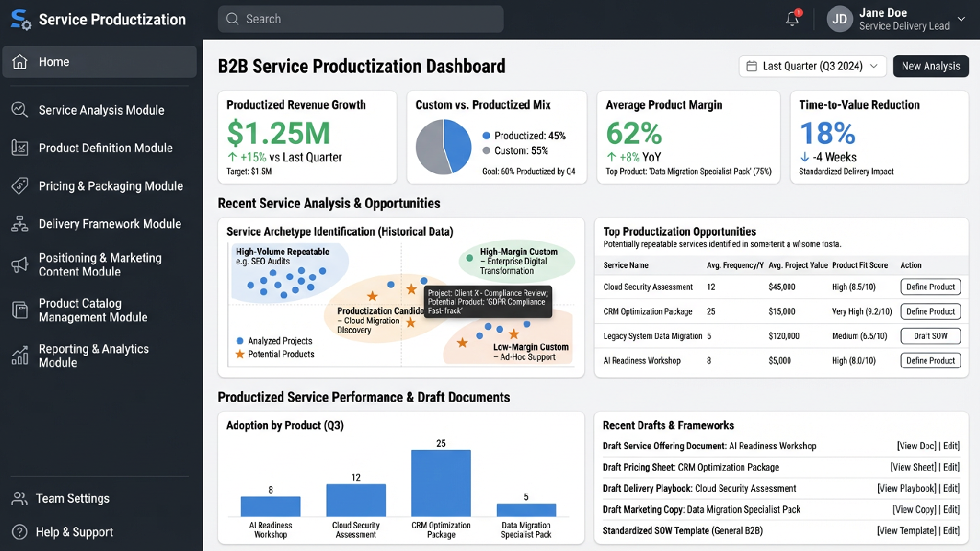980x551 pixels.
Task: Click the 62% average product margin value
Action: (634, 133)
